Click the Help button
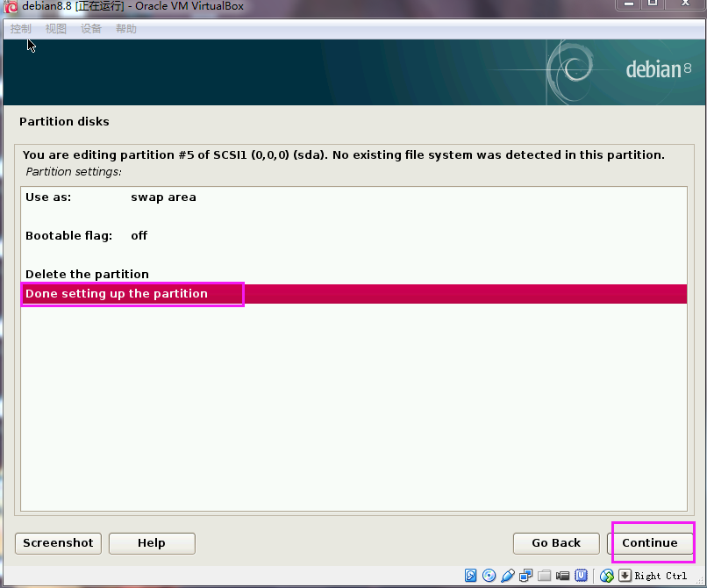707x588 pixels. pos(151,543)
